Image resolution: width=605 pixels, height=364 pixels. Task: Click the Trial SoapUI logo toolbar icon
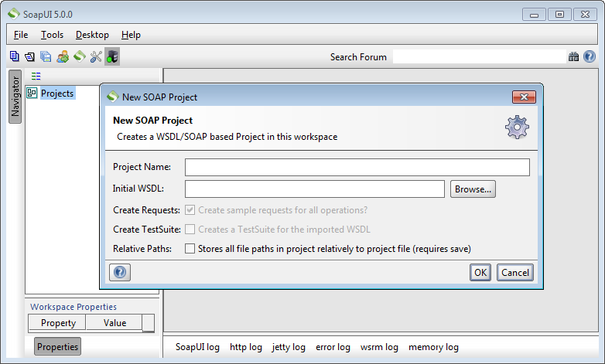80,56
